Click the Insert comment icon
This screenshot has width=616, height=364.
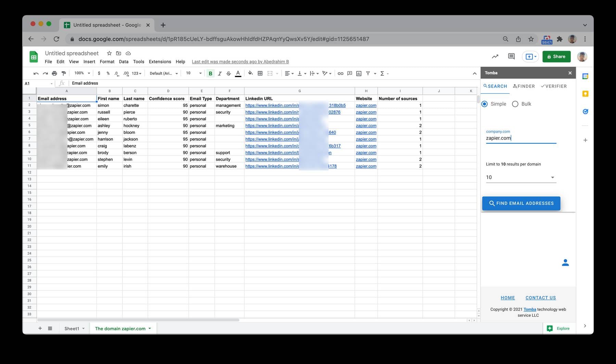tap(350, 74)
